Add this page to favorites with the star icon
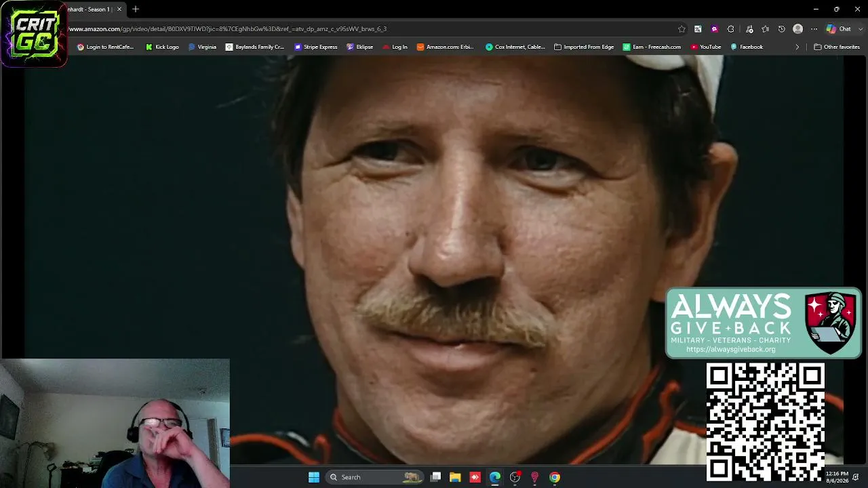This screenshot has height=488, width=868. (x=682, y=29)
